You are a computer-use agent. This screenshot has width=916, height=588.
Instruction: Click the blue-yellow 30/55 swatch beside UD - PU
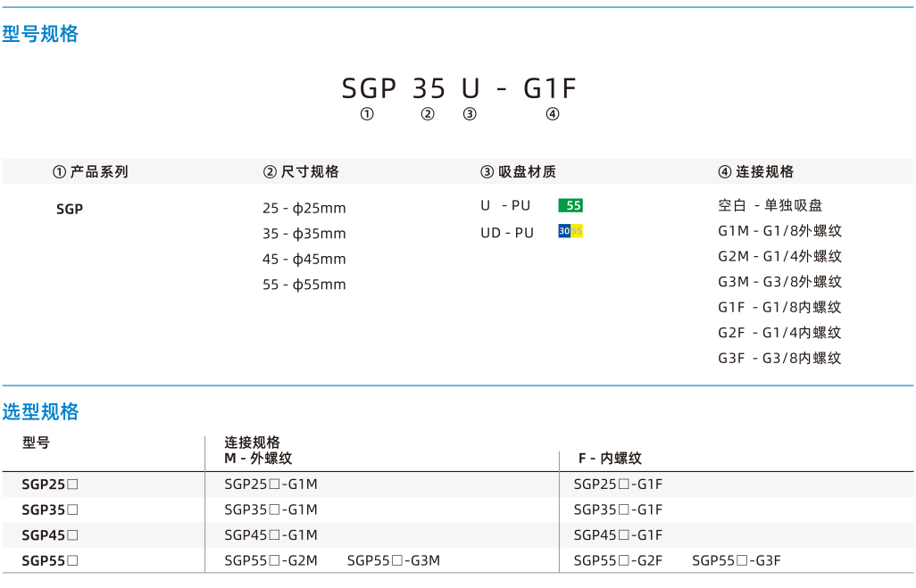tap(570, 231)
